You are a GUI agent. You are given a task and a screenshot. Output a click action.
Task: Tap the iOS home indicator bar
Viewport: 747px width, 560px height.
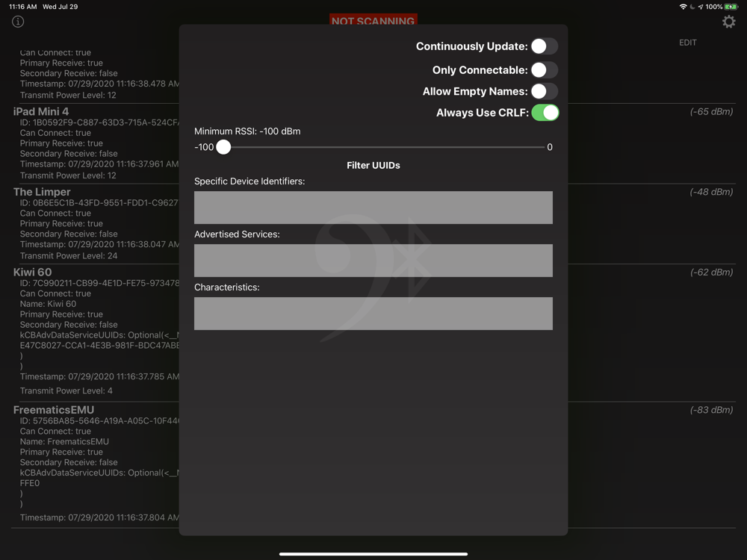373,554
